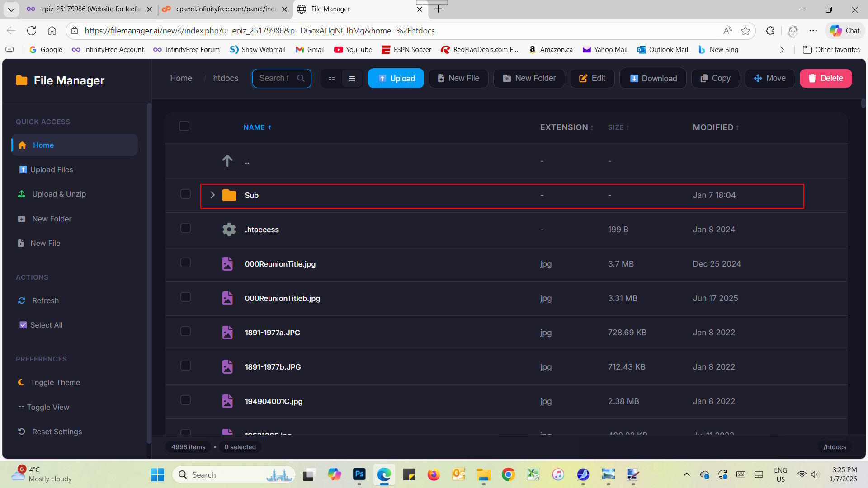This screenshot has width=868, height=488.
Task: Click the search magnifier icon
Action: [x=301, y=78]
